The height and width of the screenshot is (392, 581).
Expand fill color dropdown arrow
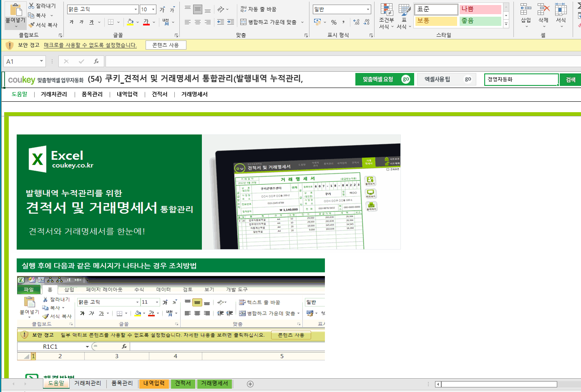[138, 22]
